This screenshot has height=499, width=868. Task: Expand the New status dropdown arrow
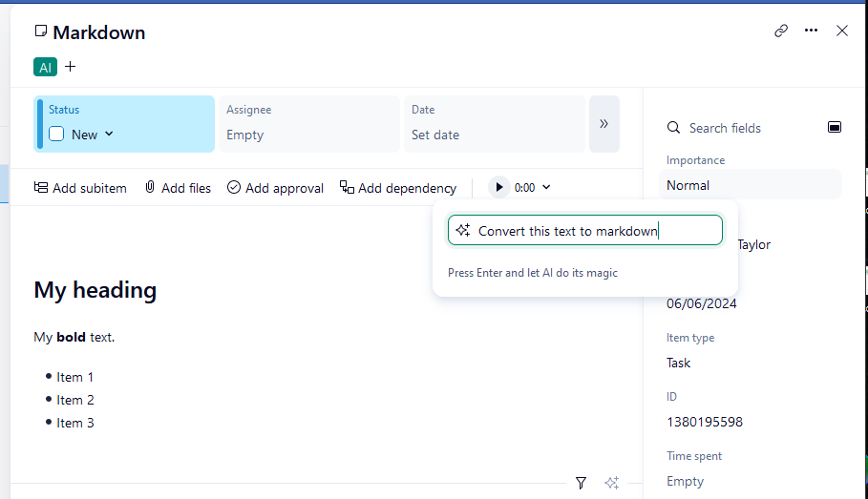(x=109, y=135)
